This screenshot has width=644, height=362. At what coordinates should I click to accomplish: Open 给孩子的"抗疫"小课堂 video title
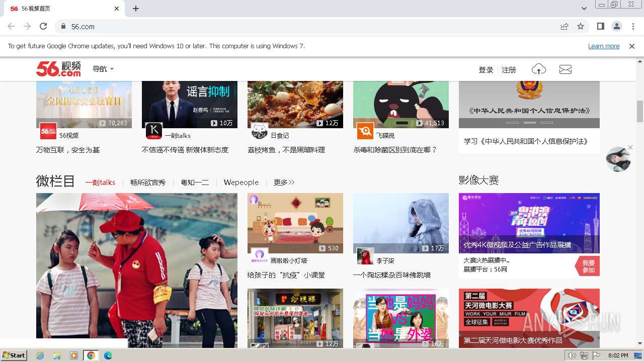286,275
